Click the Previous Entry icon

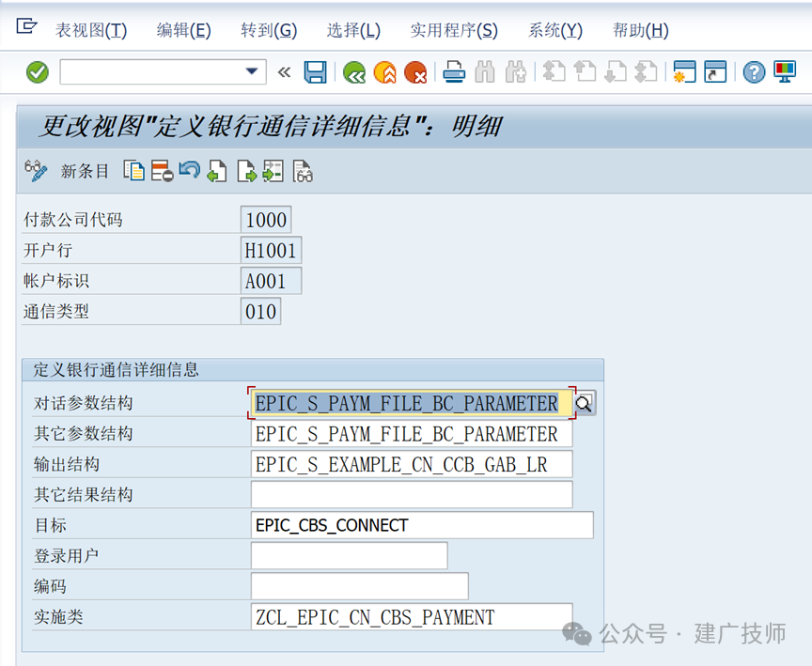(217, 171)
